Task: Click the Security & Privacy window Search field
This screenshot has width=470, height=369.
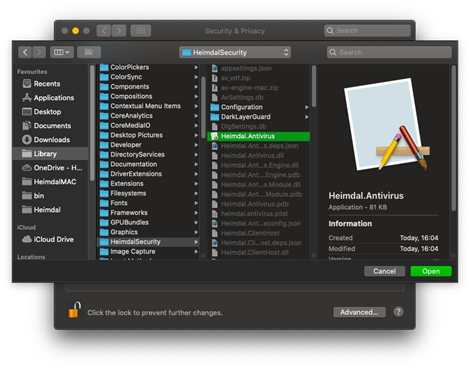Action: click(x=367, y=31)
